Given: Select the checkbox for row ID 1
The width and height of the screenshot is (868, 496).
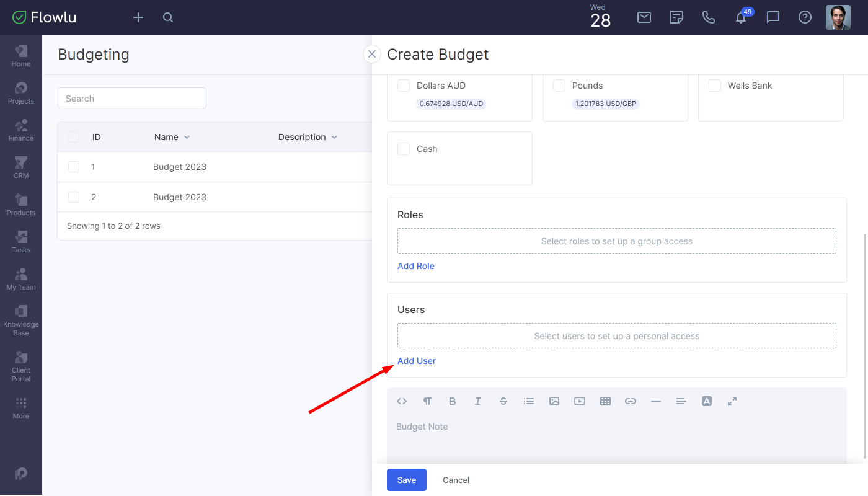Looking at the screenshot, I should pyautogui.click(x=74, y=167).
